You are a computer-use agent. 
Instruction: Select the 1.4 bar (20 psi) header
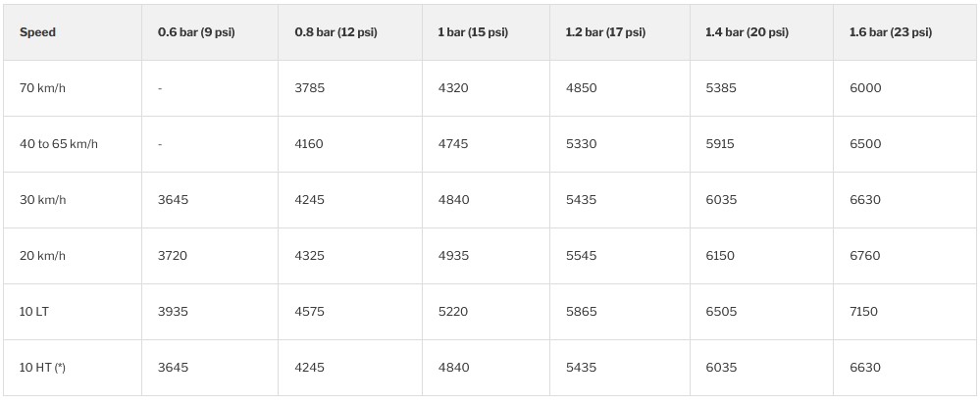click(747, 32)
